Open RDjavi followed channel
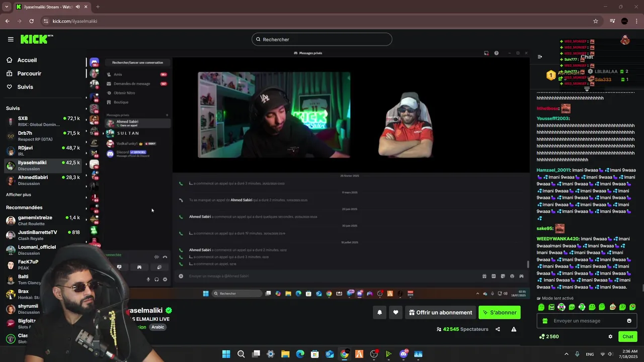Screen dimensions: 644x362 (x=43, y=150)
